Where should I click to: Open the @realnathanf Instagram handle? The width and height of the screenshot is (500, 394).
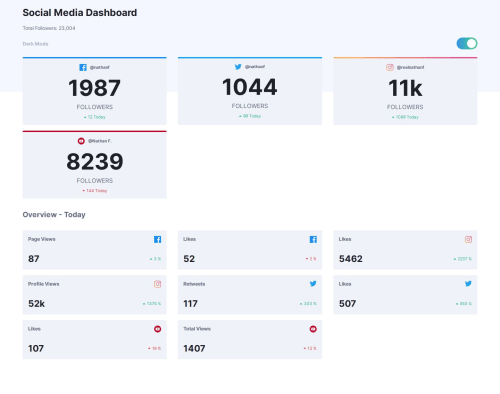point(410,67)
